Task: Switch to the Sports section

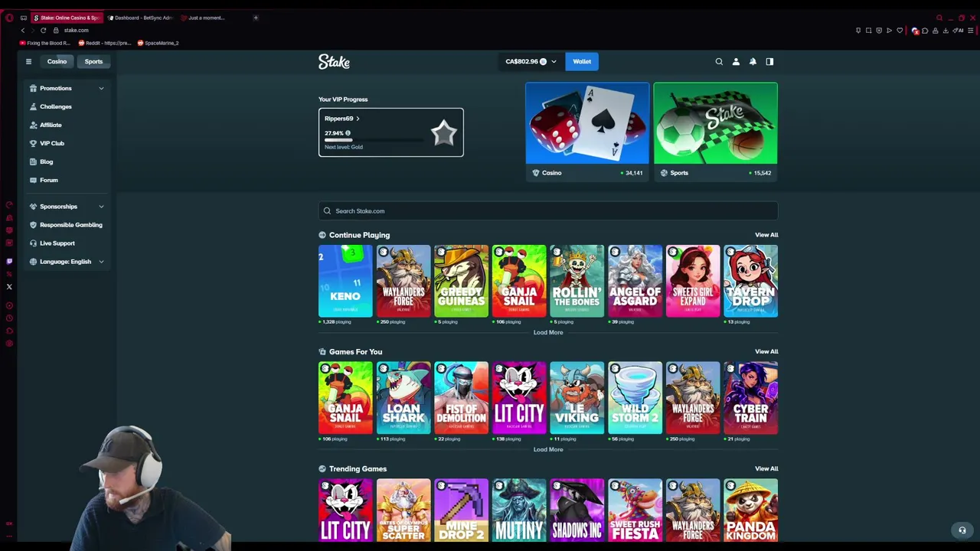Action: pyautogui.click(x=93, y=61)
